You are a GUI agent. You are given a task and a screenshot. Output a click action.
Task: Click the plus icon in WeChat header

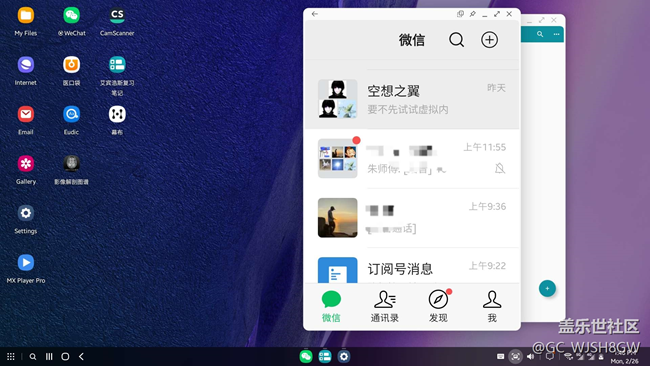click(x=489, y=40)
